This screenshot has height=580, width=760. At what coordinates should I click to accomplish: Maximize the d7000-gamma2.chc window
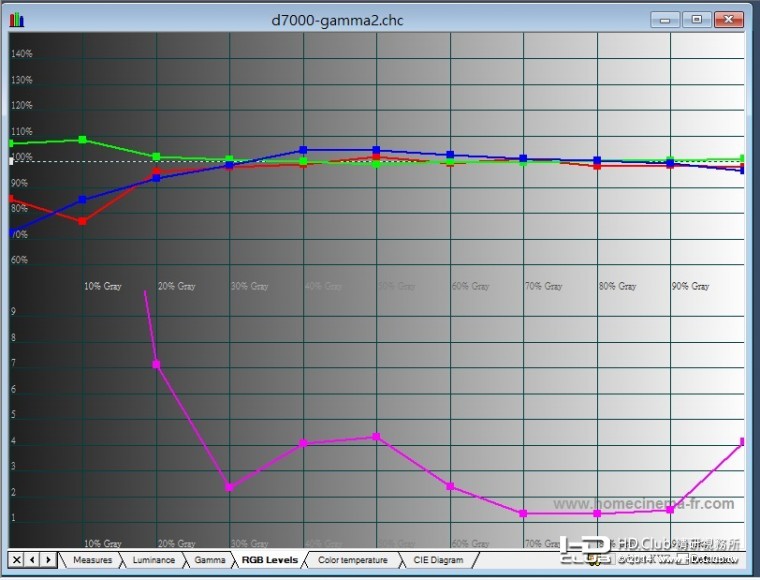tap(697, 19)
